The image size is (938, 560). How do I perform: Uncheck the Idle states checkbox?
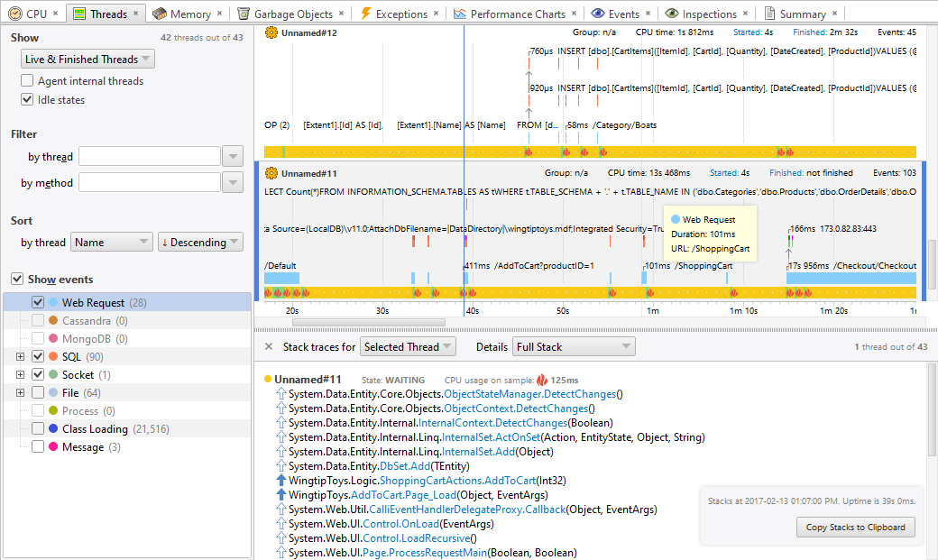[x=27, y=99]
